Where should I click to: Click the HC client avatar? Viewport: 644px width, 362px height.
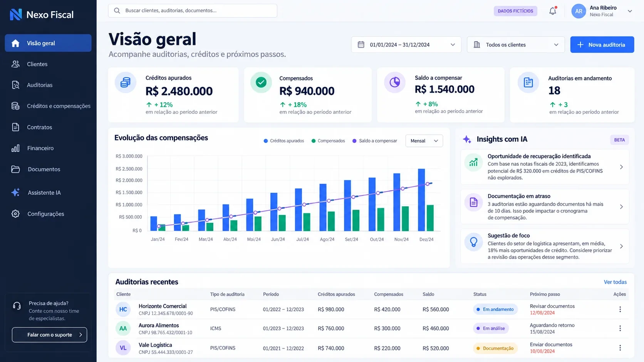(x=123, y=309)
